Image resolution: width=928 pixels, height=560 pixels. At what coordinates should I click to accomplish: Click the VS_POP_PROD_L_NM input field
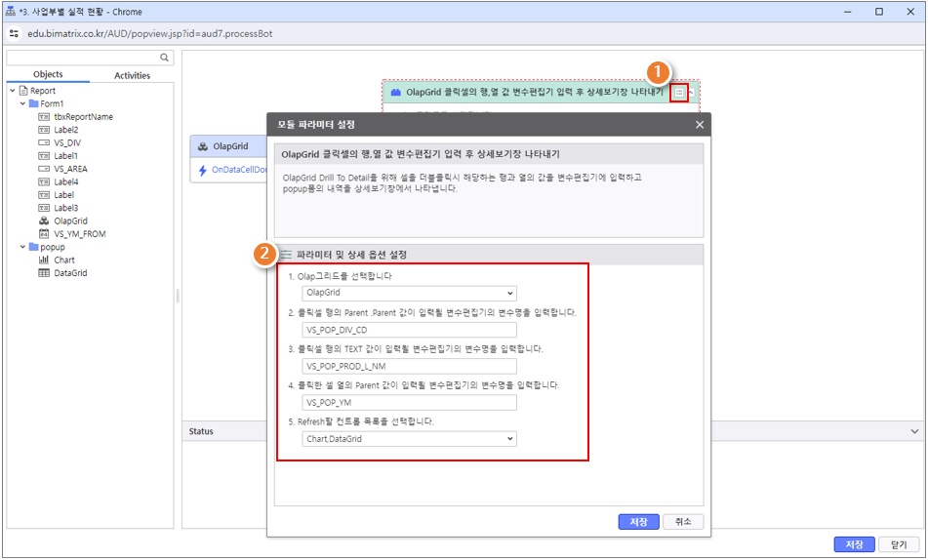click(x=409, y=367)
